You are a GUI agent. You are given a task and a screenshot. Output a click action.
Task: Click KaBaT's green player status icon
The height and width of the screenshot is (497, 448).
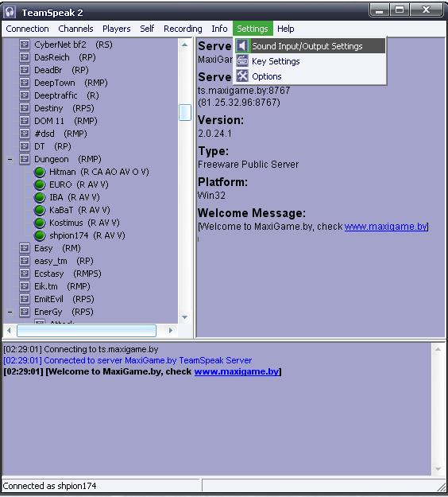point(40,210)
